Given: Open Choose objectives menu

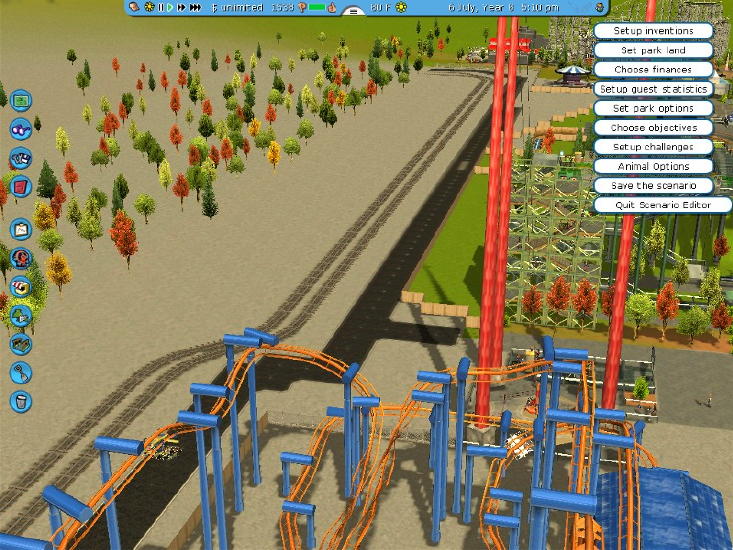Looking at the screenshot, I should coord(653,128).
